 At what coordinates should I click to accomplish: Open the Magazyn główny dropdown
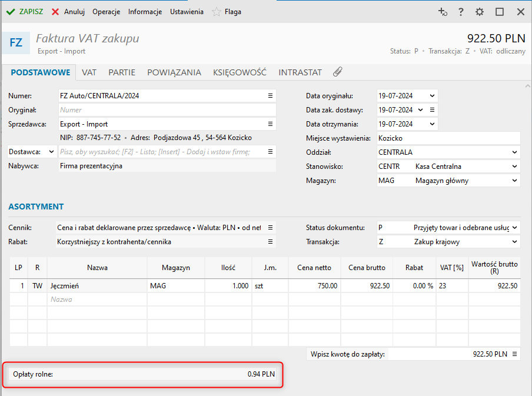click(515, 181)
